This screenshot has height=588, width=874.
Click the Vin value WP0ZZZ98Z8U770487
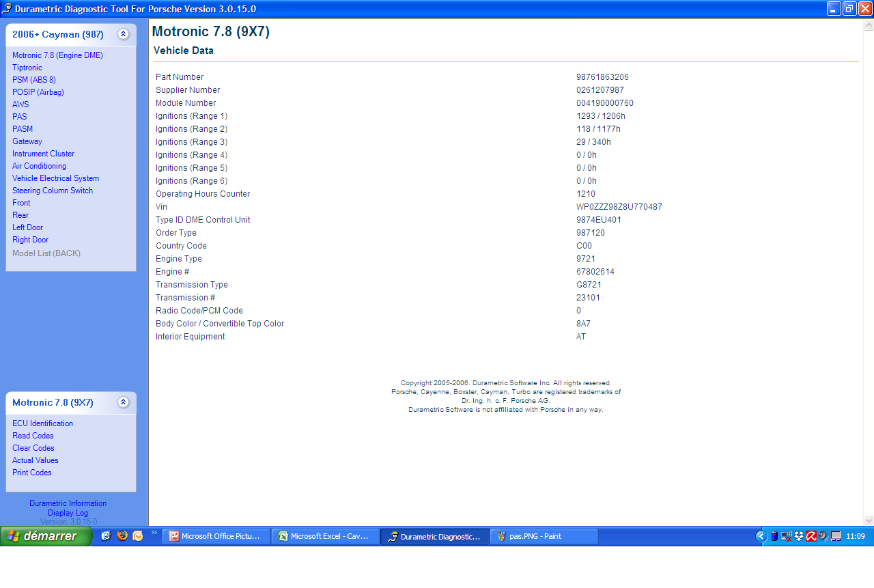pyautogui.click(x=619, y=207)
